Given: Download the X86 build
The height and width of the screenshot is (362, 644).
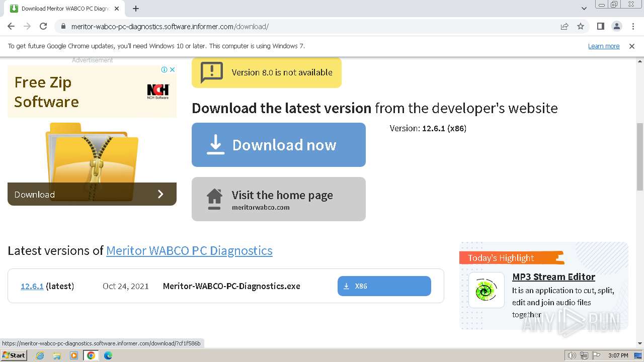Looking at the screenshot, I should (384, 286).
